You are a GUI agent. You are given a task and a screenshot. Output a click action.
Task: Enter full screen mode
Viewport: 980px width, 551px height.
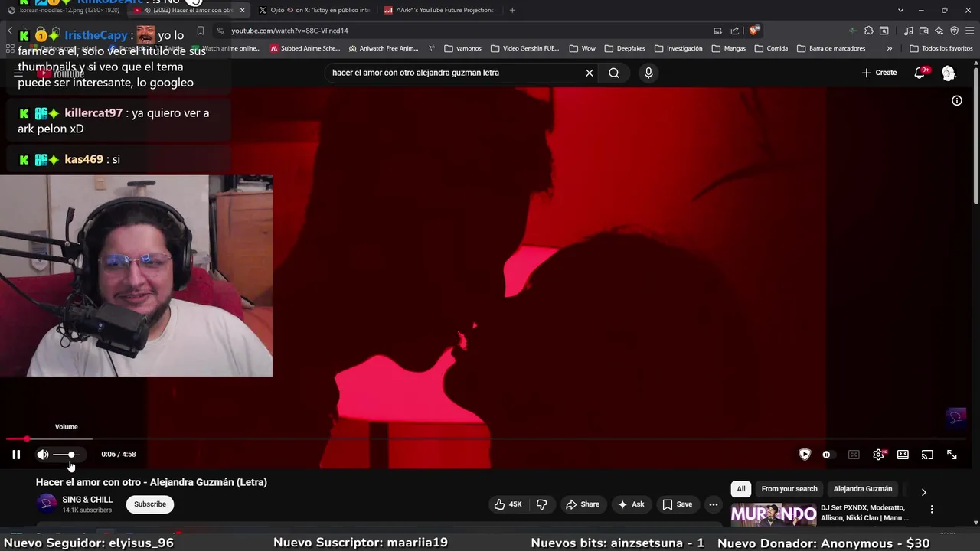point(952,455)
